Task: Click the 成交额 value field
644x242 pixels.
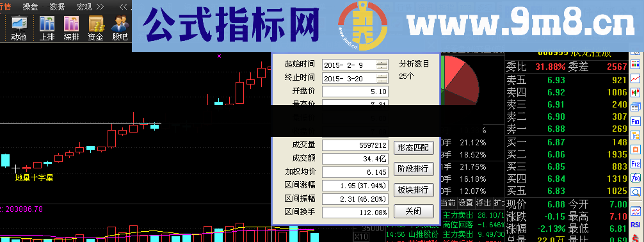Action: click(355, 159)
